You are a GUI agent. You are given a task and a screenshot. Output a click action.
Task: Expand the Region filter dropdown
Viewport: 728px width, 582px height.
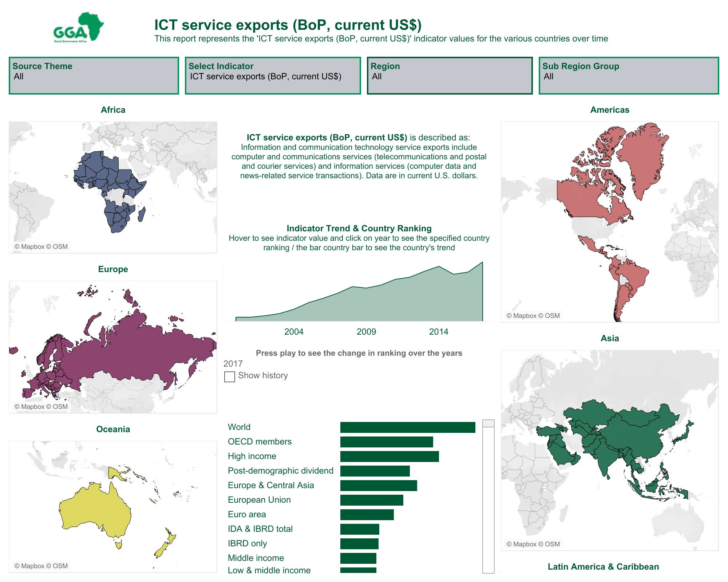click(450, 76)
